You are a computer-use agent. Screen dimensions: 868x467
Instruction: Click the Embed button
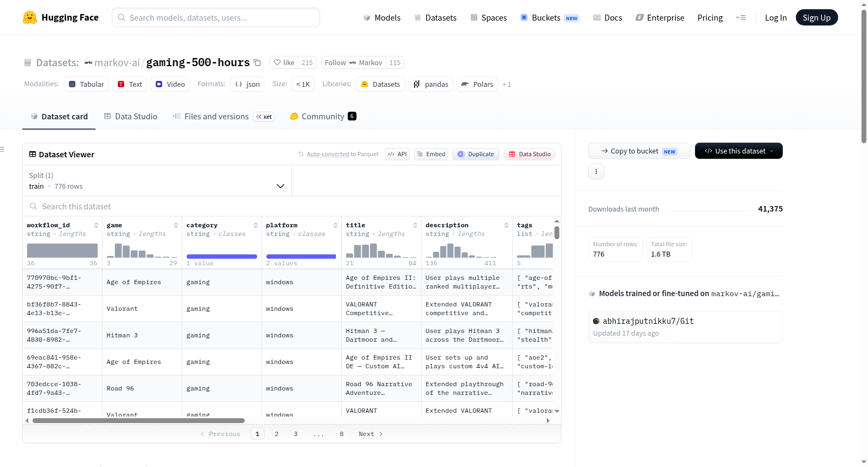pyautogui.click(x=431, y=154)
